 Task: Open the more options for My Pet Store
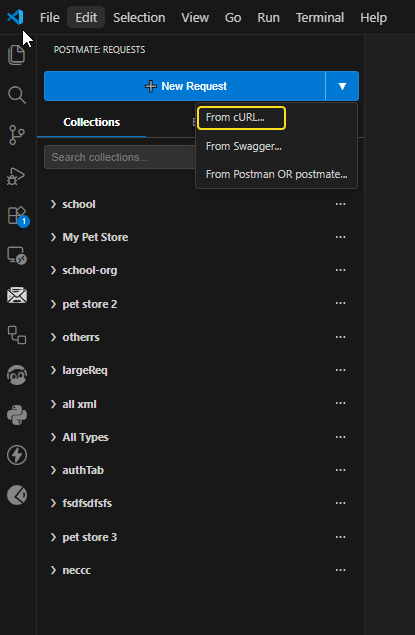pos(341,237)
